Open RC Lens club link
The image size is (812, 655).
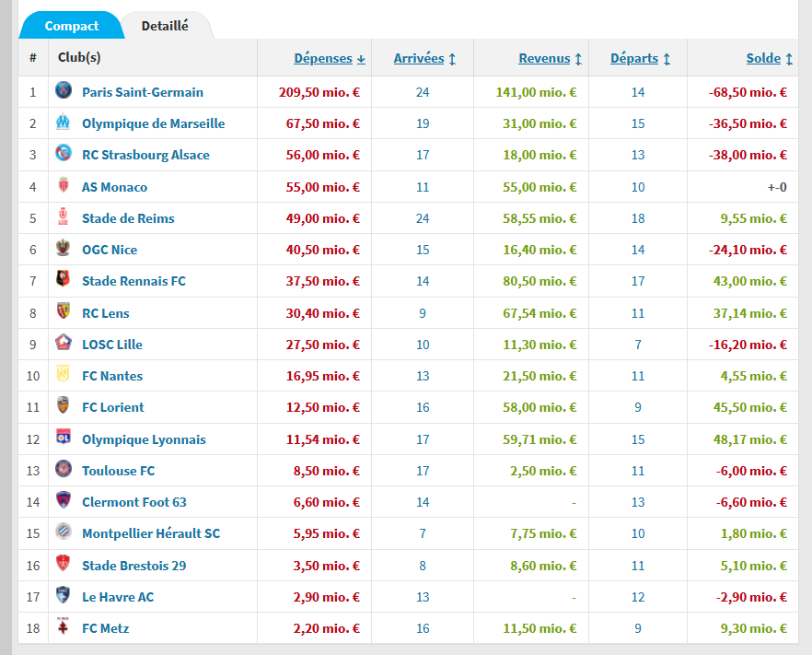click(x=106, y=314)
